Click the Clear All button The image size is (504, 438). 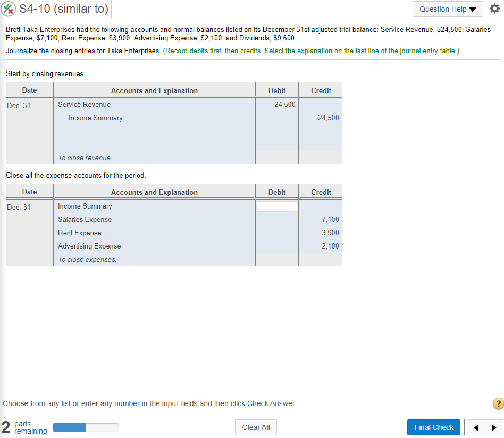coord(256,427)
